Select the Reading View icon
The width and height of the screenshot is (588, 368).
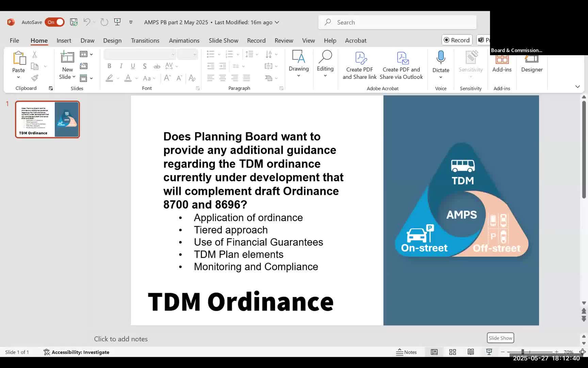pos(471,352)
